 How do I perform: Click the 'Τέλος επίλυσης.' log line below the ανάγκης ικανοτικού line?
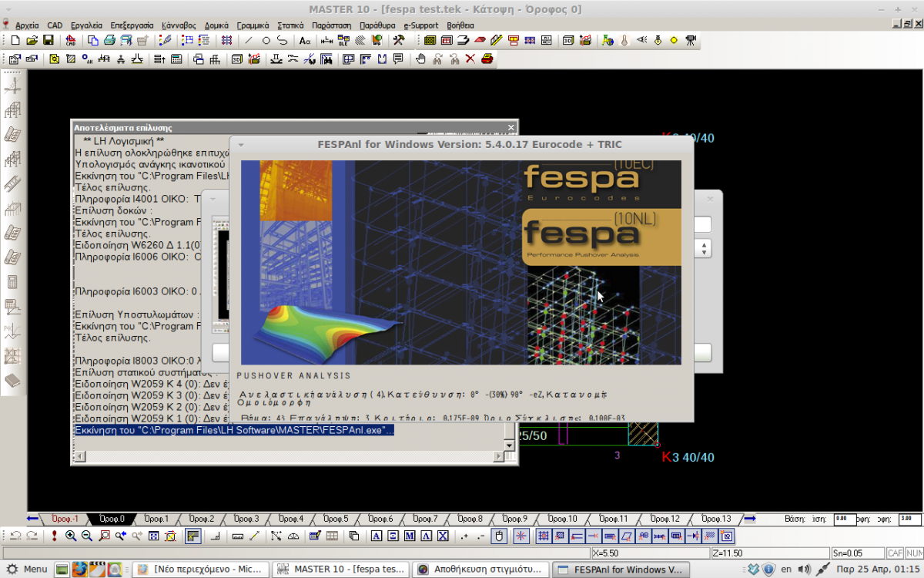[113, 187]
